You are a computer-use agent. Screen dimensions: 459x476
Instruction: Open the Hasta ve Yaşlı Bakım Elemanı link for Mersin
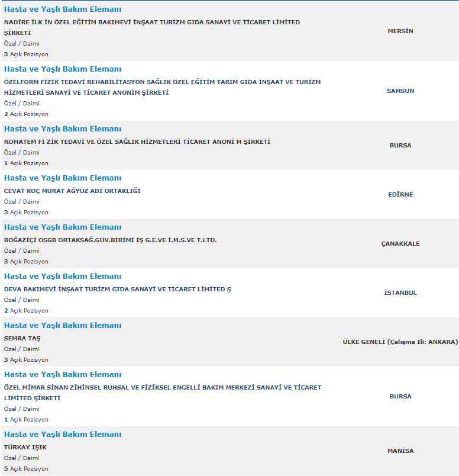click(x=63, y=9)
